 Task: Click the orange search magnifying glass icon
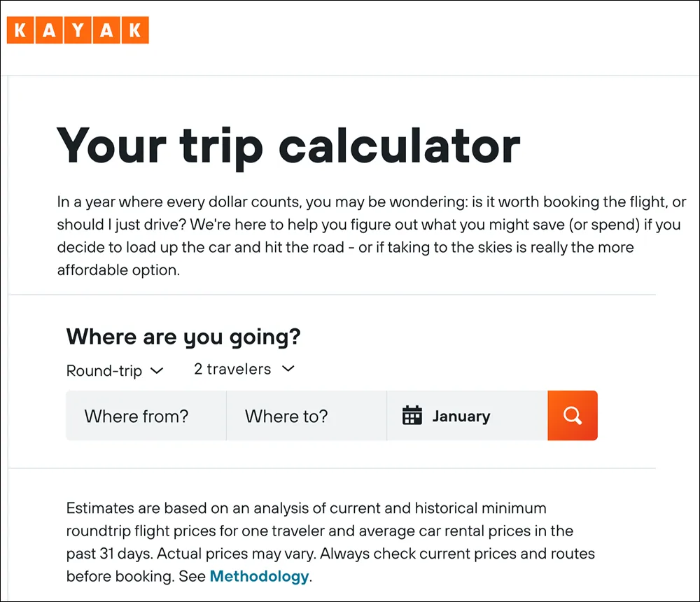point(573,415)
